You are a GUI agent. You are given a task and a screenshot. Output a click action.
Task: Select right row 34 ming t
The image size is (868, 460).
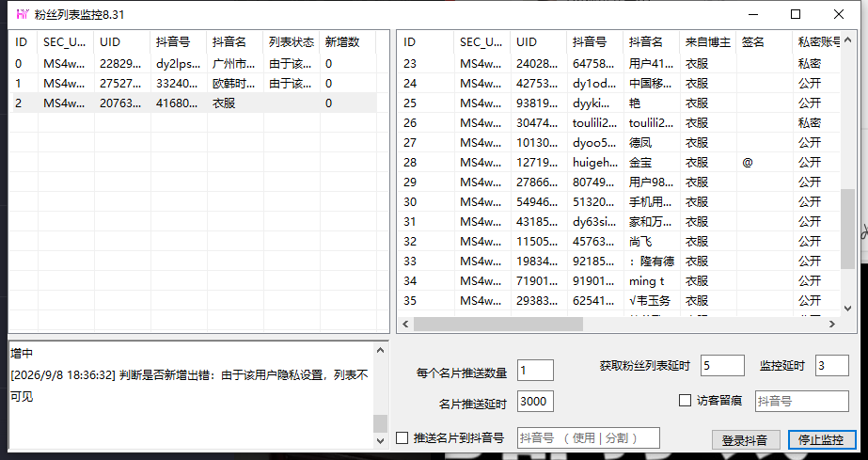point(620,281)
